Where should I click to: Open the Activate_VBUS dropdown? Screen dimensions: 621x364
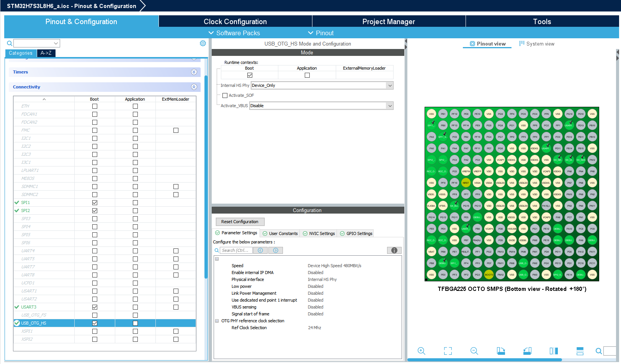pos(390,106)
